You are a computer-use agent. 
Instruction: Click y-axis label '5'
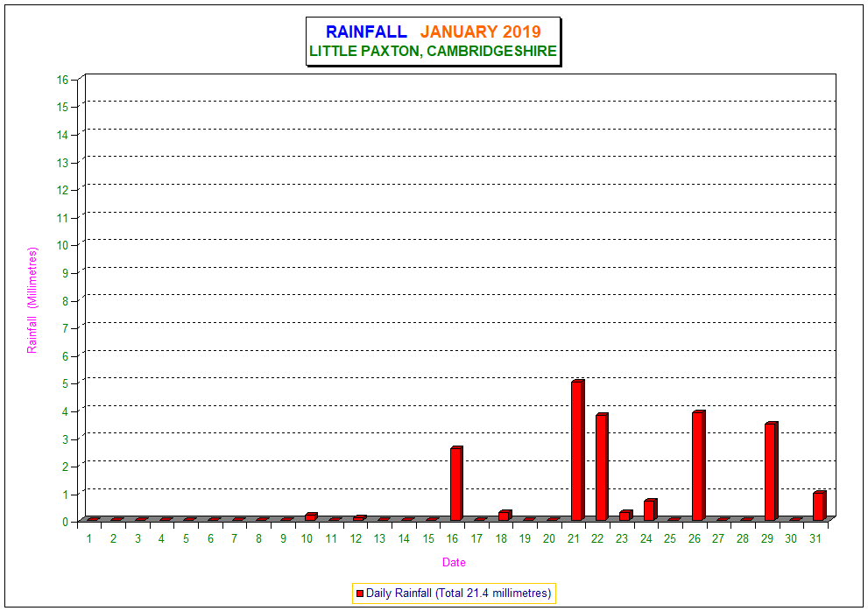[66, 383]
